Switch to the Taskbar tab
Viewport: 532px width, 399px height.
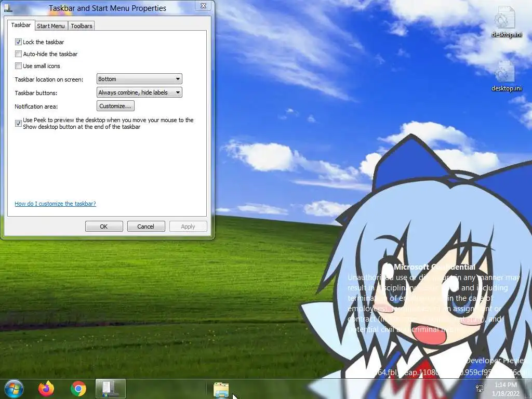[21, 25]
